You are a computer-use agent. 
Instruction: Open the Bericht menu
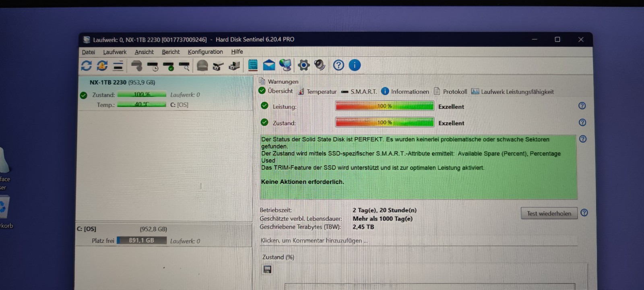pos(171,52)
